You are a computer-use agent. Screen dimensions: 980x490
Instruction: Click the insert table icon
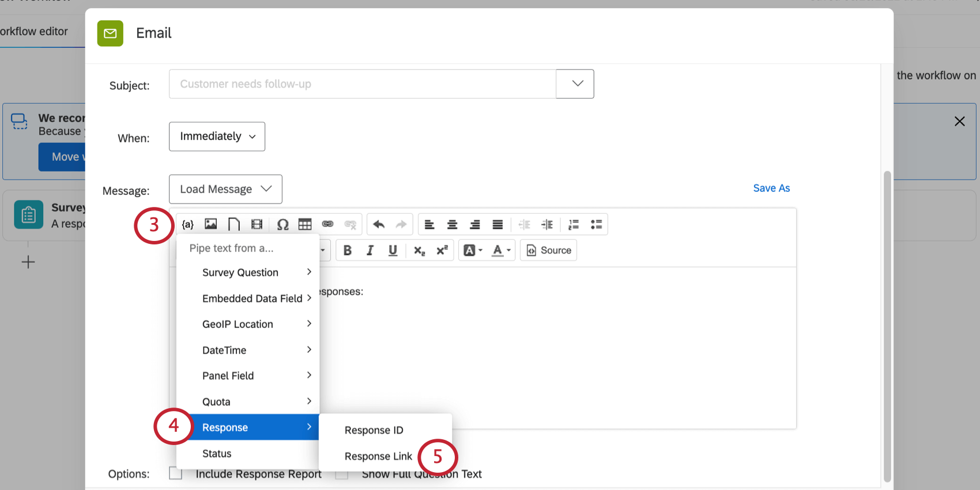click(x=305, y=224)
